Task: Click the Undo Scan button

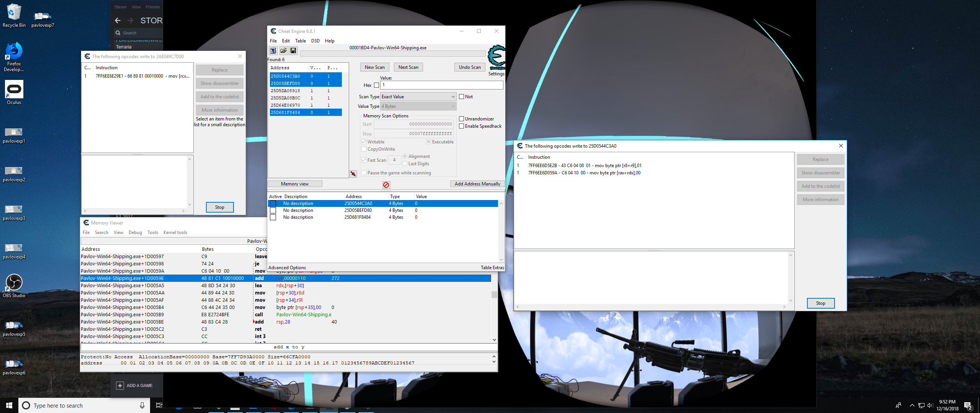Action: (470, 67)
